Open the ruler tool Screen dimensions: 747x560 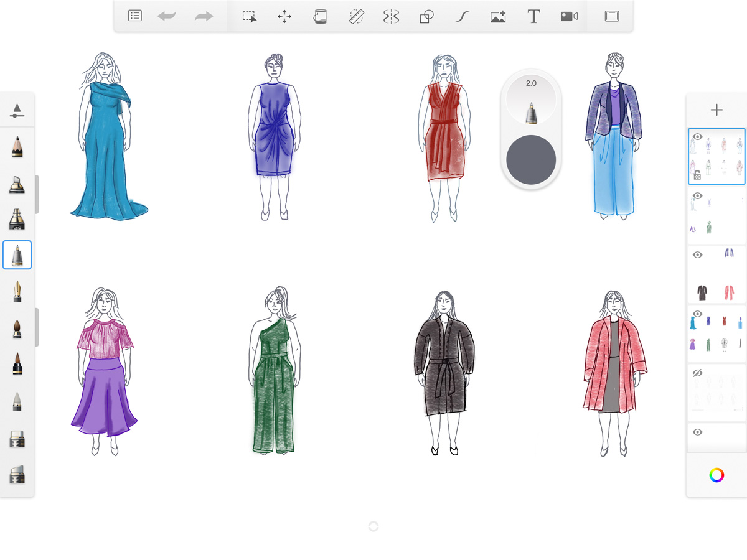355,16
